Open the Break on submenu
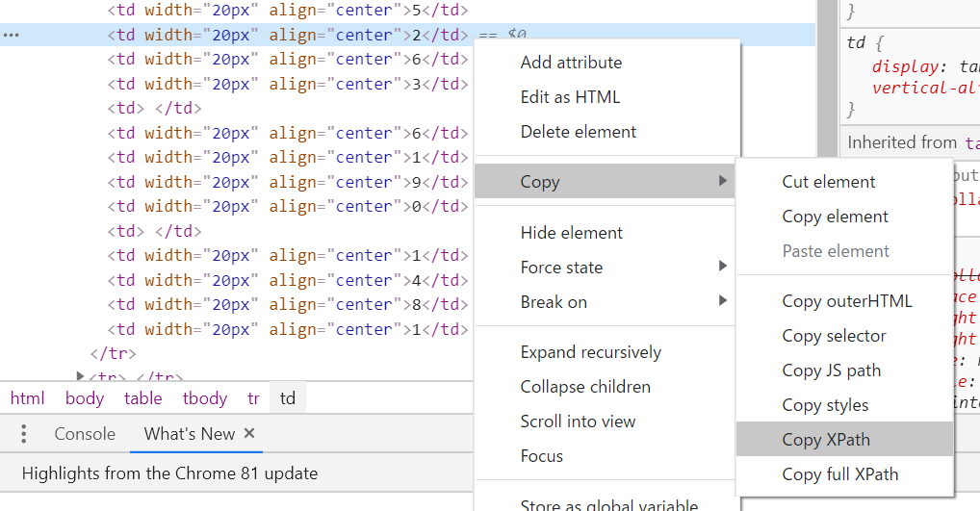The height and width of the screenshot is (511, 980). 554,302
